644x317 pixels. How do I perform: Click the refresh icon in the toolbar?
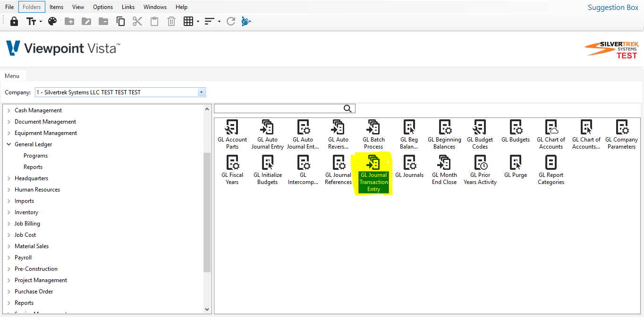[231, 21]
